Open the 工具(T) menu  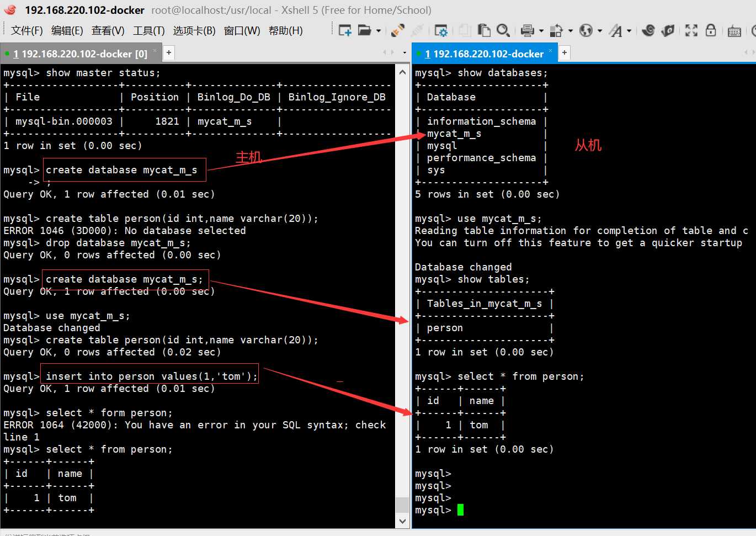tap(148, 31)
